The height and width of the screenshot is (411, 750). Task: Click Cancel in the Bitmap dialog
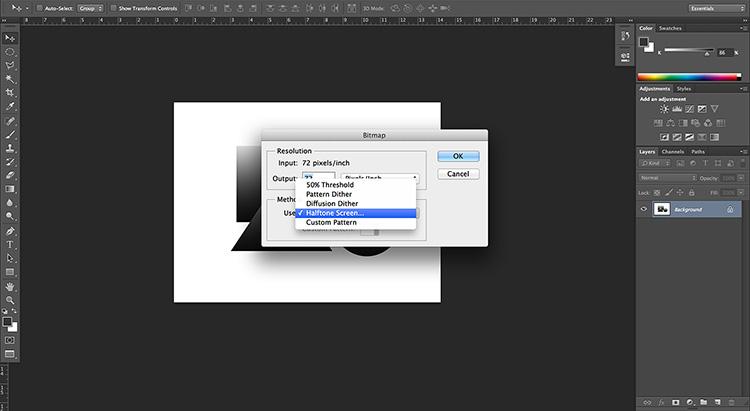coord(458,174)
